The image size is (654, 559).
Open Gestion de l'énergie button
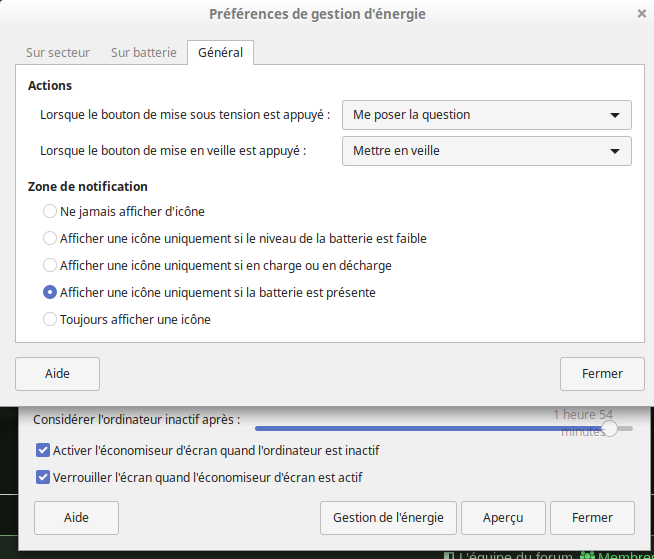(388, 518)
